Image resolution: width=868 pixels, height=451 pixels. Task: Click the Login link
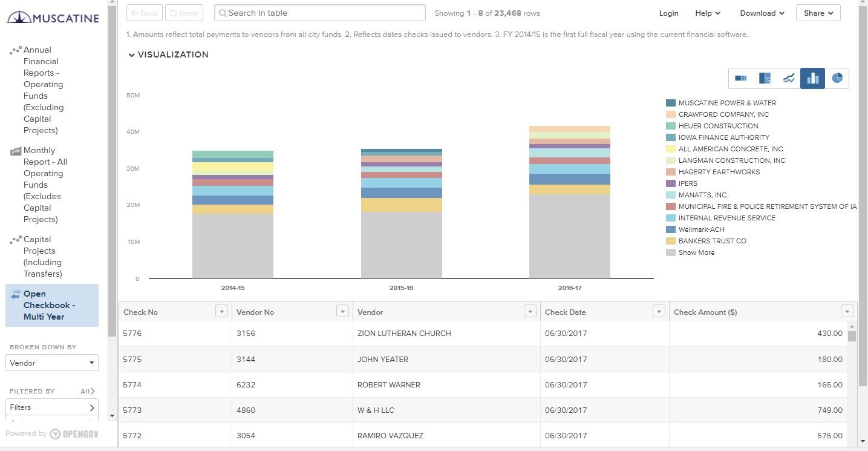pyautogui.click(x=668, y=13)
